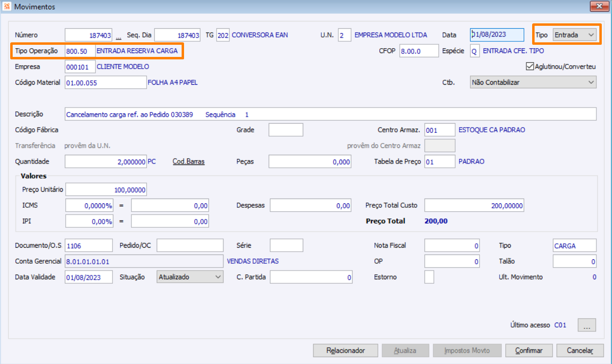Click the Talão input field
Screen dimensions: 612x364
[x=575, y=261]
